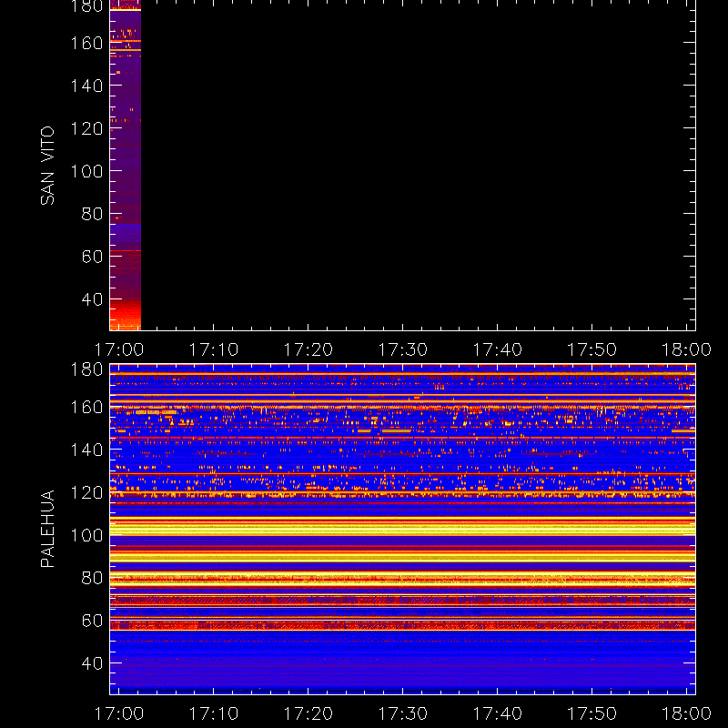Choose 17:30 time label under PALEHUA plot

coord(403,713)
